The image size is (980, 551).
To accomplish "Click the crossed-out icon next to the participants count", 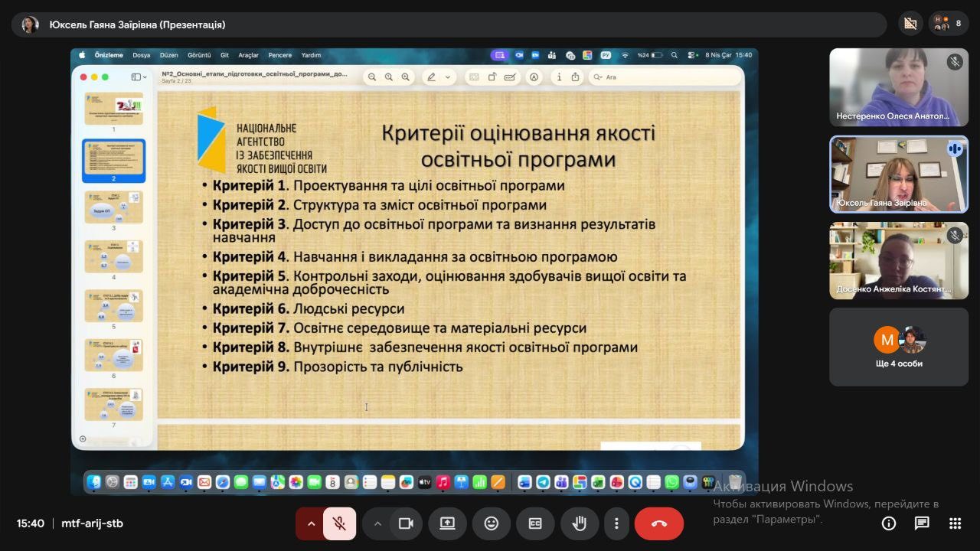I will (x=910, y=24).
